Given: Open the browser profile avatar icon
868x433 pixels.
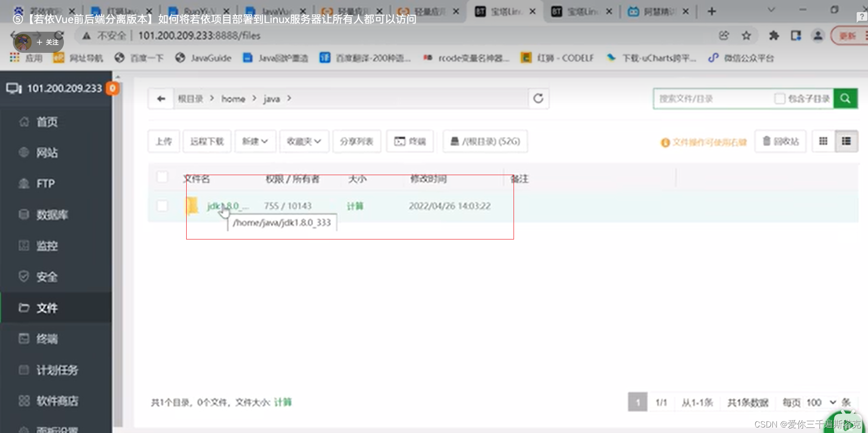Looking at the screenshot, I should pos(817,35).
